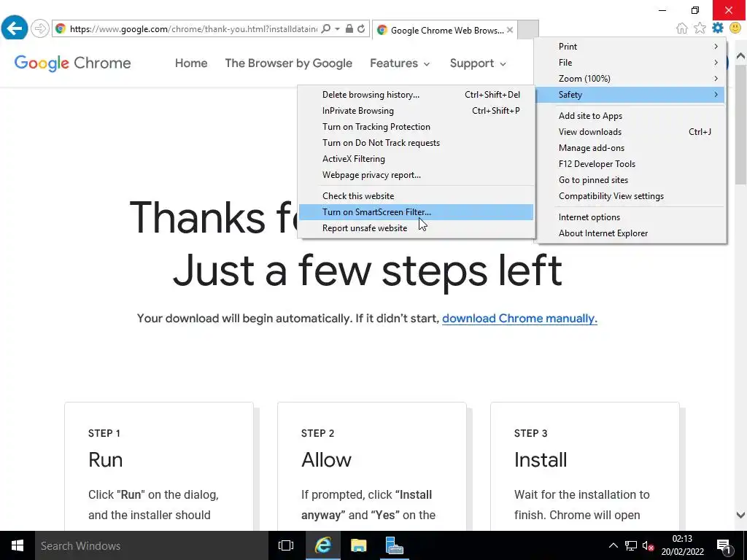Open Compatibility View settings

tap(630, 196)
